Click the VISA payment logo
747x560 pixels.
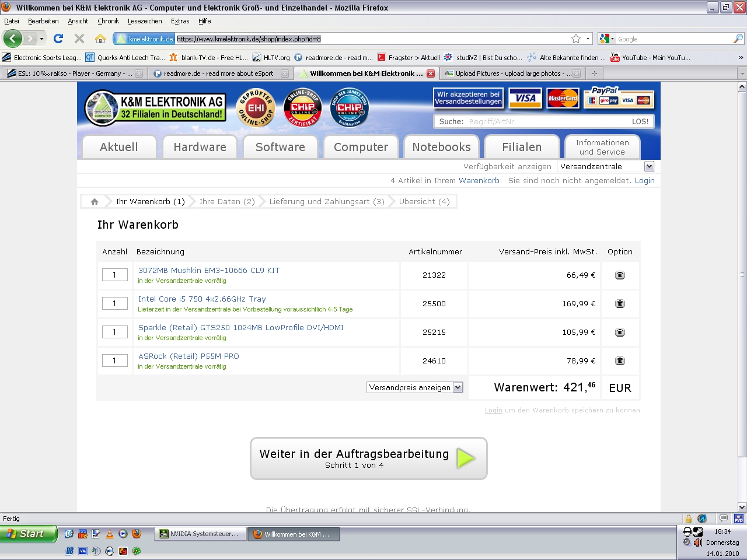pos(525,98)
